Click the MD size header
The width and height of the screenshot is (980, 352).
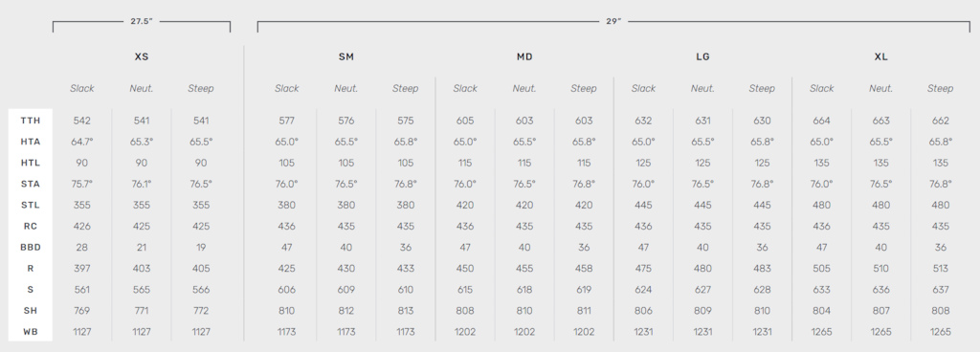point(524,56)
